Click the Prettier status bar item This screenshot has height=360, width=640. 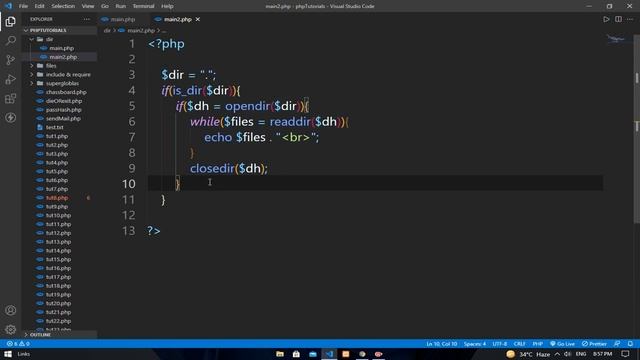point(594,344)
